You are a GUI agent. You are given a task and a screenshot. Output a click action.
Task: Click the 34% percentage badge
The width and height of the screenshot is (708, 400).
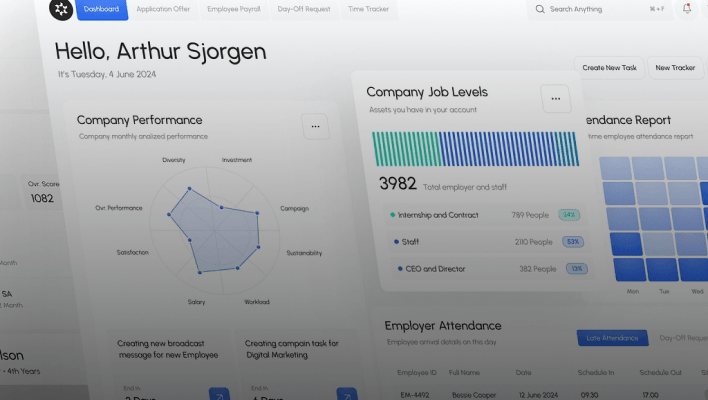568,215
